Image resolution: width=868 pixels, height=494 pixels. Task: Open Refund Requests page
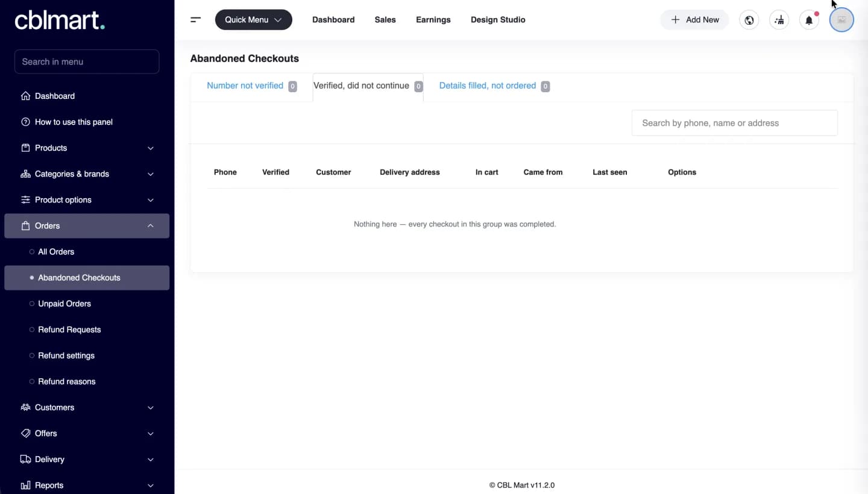click(x=87, y=330)
